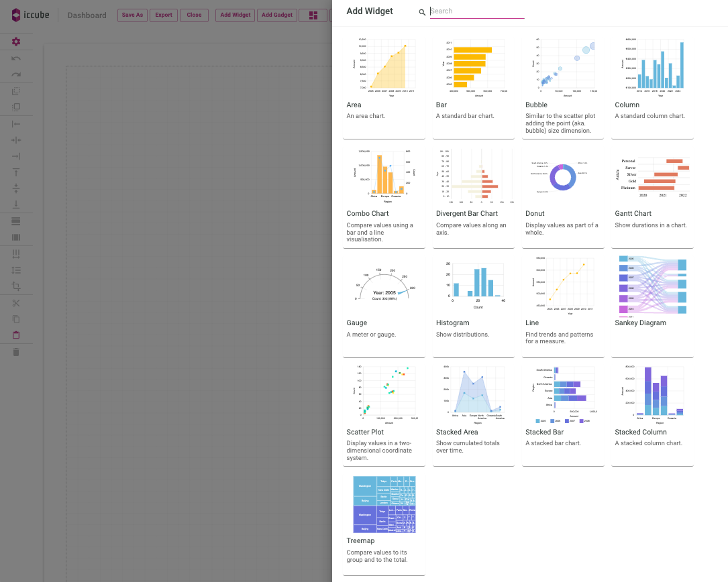Cut the selection with scissors icon

click(x=16, y=302)
